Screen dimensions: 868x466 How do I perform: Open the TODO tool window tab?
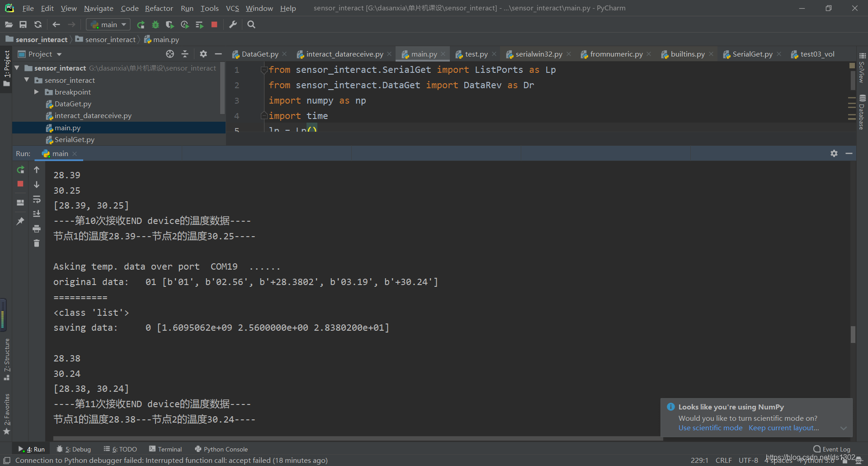tap(120, 449)
